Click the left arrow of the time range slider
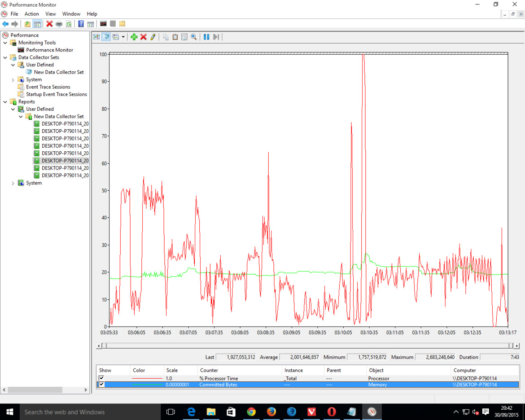 [x=99, y=346]
